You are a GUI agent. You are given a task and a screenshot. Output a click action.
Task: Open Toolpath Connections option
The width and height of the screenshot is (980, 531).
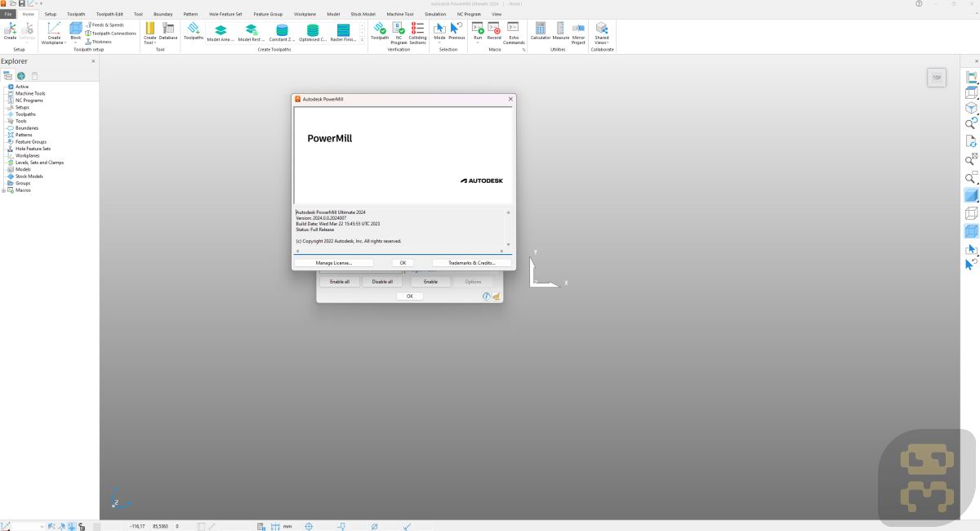(110, 33)
